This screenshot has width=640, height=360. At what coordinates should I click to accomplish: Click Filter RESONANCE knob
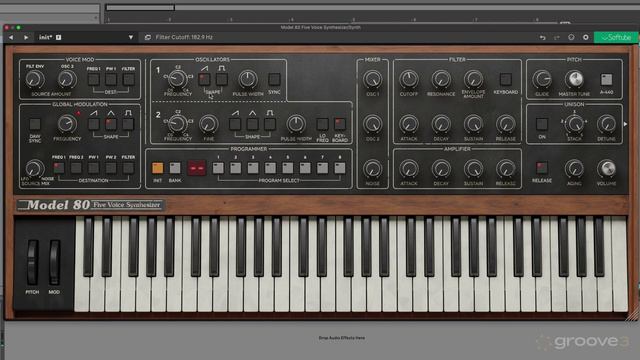[x=441, y=79]
